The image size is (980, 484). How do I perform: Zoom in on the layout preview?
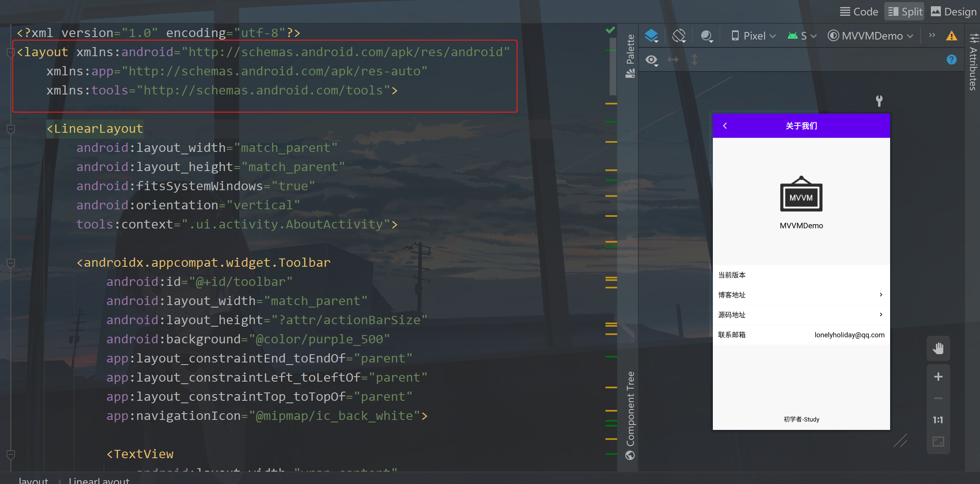point(938,377)
